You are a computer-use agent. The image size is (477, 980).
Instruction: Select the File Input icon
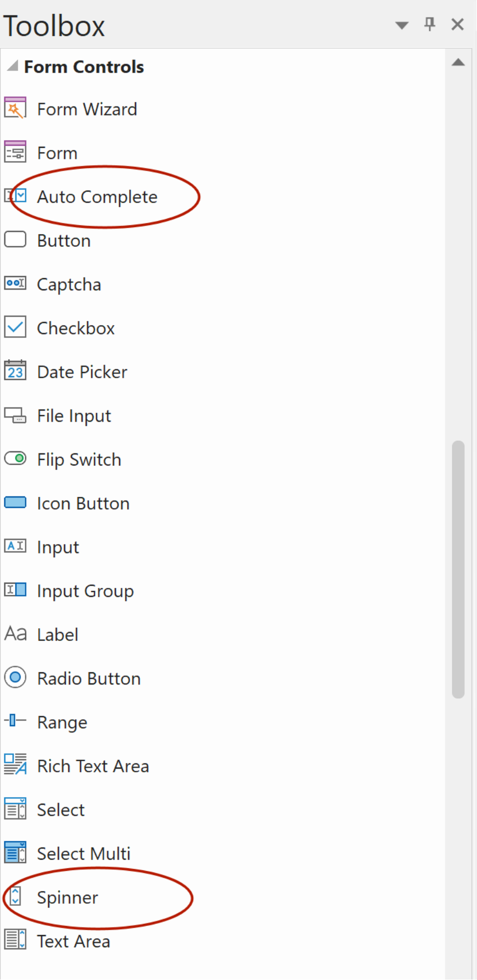point(15,415)
